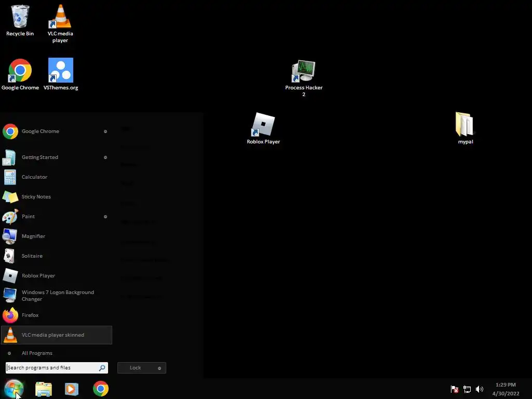Viewport: 532px width, 399px height.
Task: Expand Paint jump list arrow
Action: click(x=105, y=217)
